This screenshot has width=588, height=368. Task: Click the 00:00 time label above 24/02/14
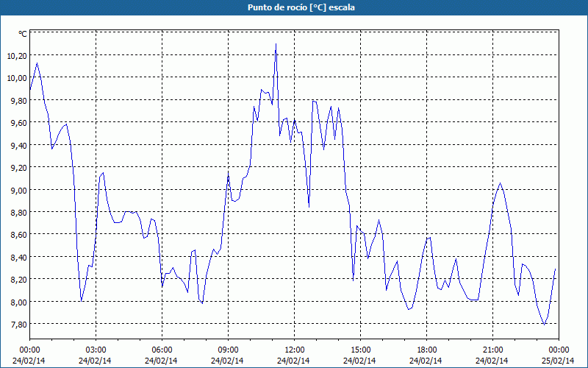coord(29,350)
